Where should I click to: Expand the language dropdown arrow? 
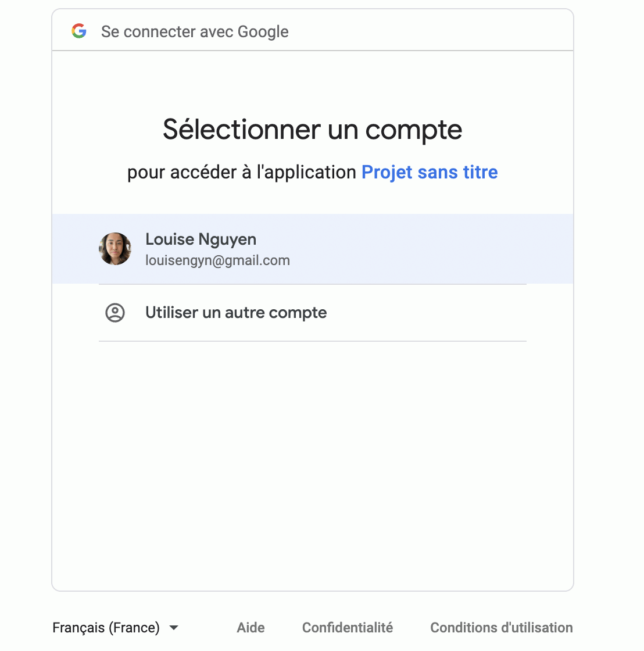click(173, 628)
